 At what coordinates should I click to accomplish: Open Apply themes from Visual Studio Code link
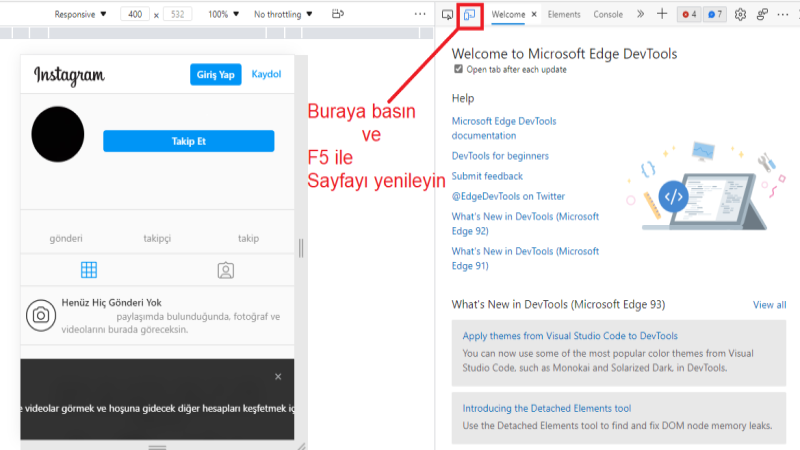pyautogui.click(x=570, y=336)
